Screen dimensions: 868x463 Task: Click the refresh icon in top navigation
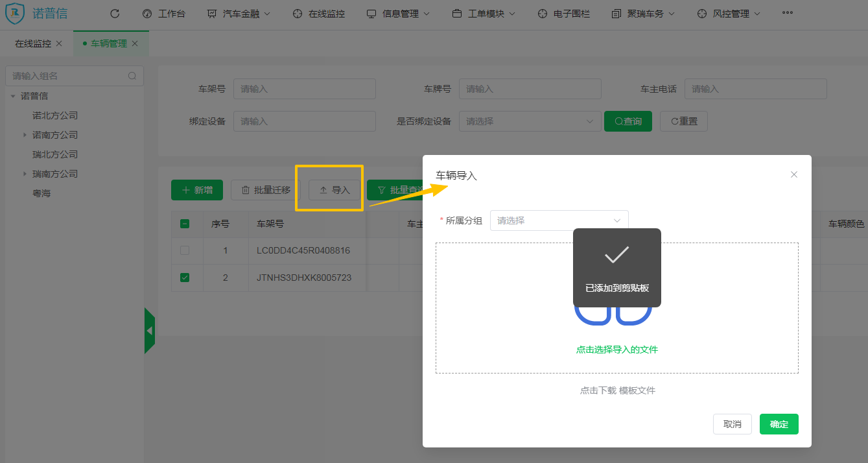pos(115,14)
